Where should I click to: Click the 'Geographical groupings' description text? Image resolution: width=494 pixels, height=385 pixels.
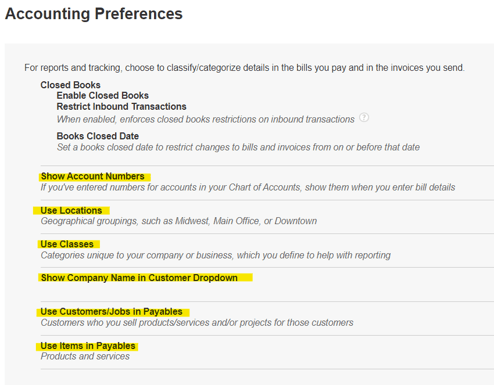[179, 221]
